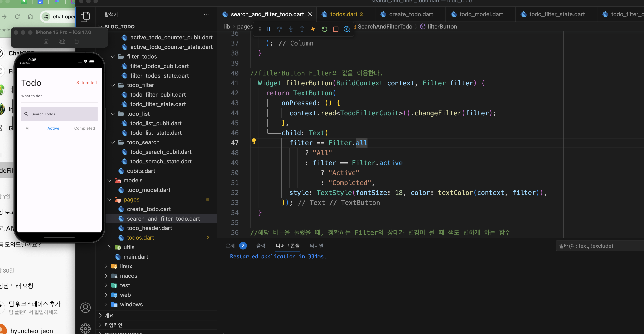
Task: Click the debug Step Over icon
Action: pos(280,29)
